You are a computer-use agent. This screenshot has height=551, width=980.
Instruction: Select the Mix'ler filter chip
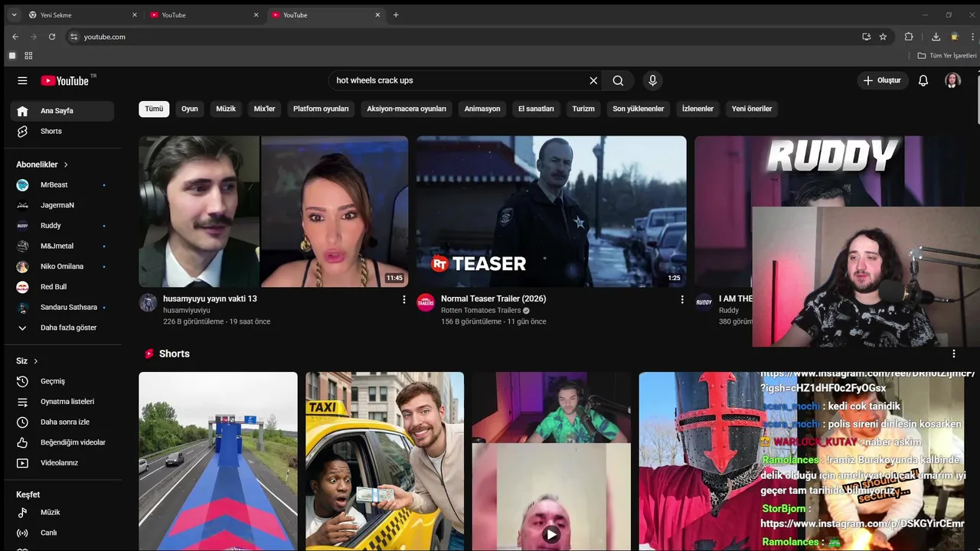264,109
